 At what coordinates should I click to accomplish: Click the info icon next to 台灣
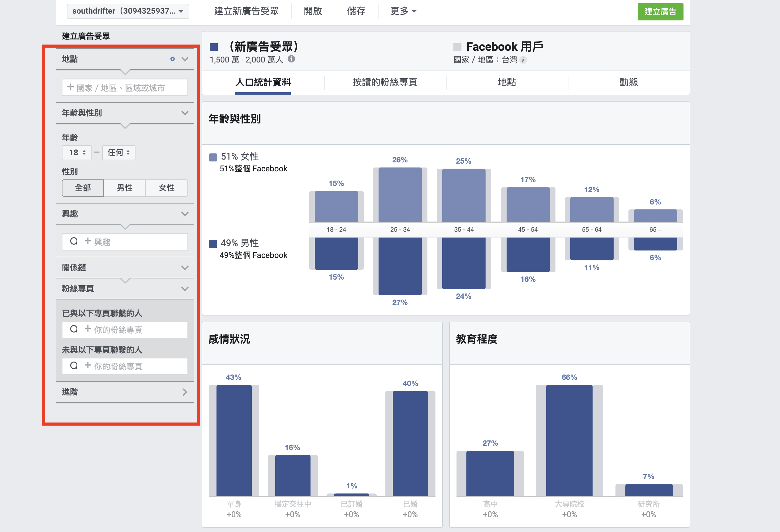tap(523, 60)
